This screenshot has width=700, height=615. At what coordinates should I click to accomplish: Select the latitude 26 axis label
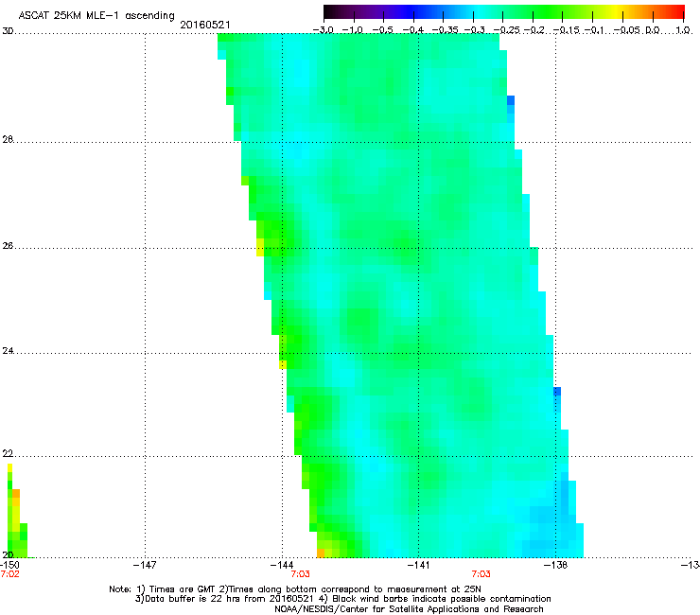coord(8,246)
